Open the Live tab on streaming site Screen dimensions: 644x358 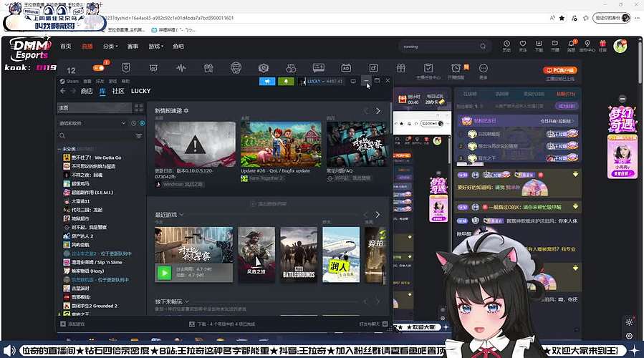pos(87,47)
